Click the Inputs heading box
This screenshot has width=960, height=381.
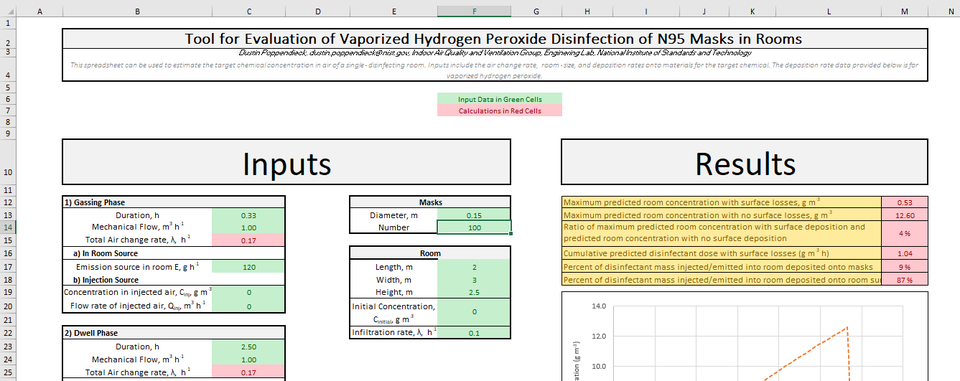286,162
